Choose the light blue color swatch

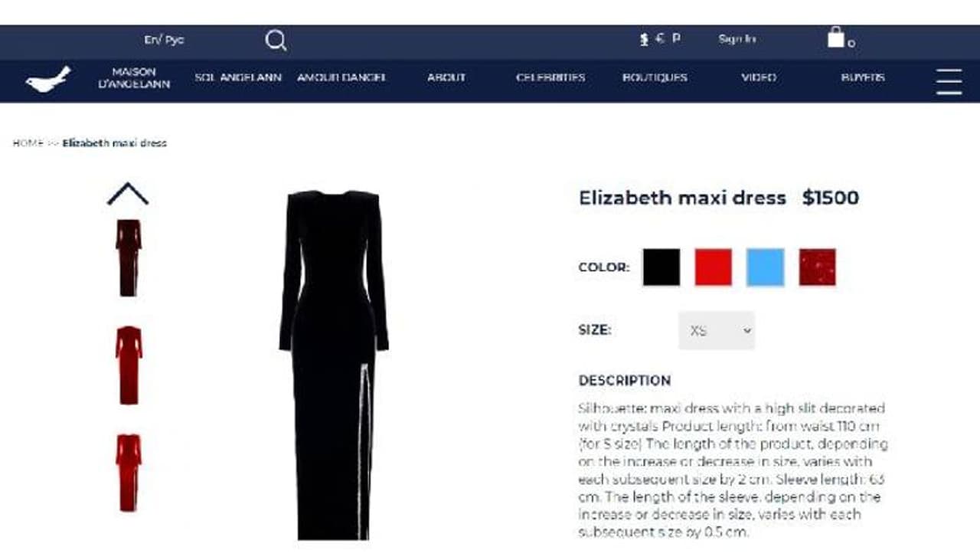pos(766,267)
